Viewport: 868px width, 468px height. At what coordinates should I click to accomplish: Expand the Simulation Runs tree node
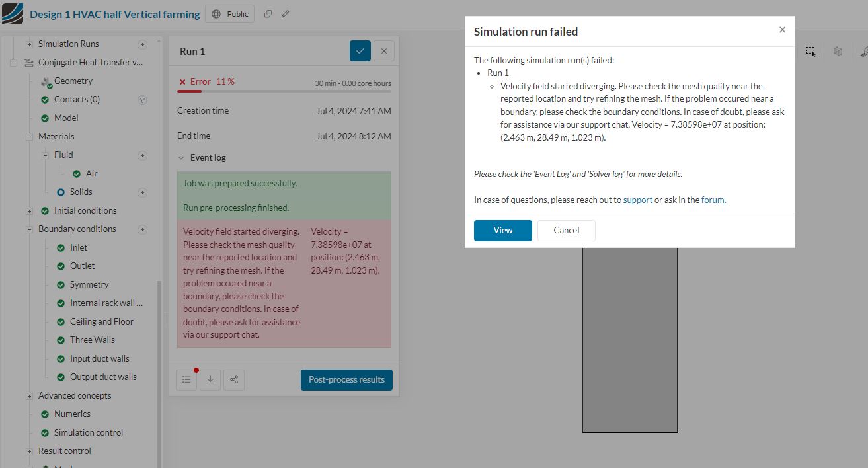click(x=28, y=44)
